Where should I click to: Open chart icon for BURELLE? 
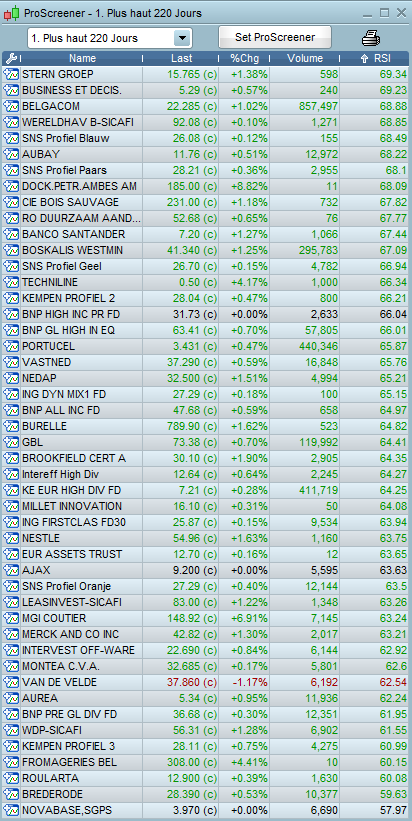click(x=11, y=426)
